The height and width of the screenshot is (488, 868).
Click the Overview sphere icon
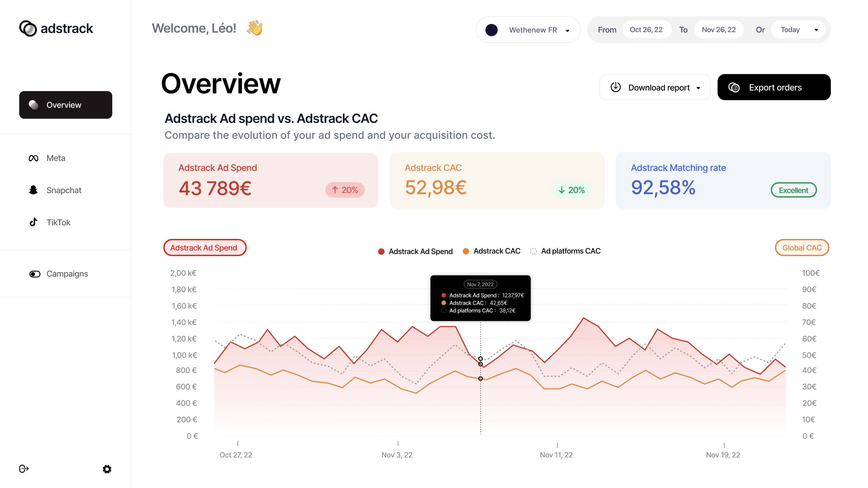pos(34,105)
